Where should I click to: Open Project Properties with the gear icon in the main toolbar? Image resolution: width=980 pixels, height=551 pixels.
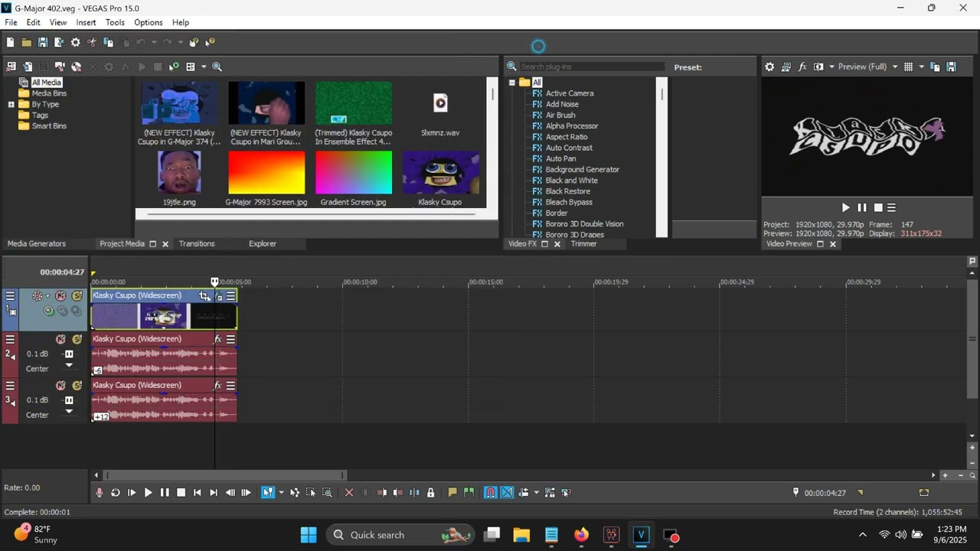[x=76, y=43]
